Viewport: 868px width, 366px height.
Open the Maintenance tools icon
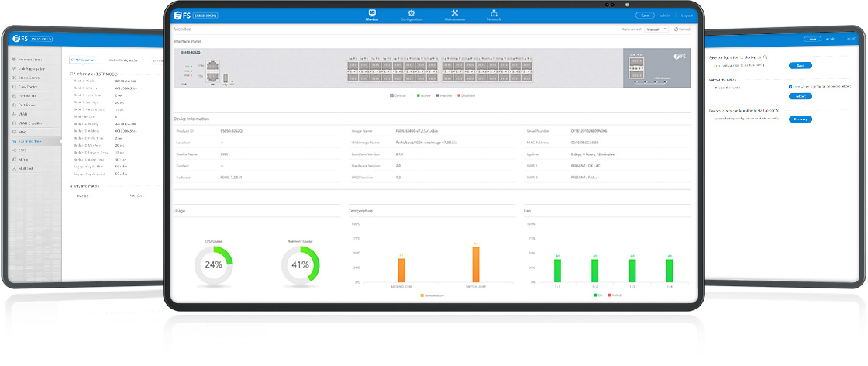(x=454, y=14)
